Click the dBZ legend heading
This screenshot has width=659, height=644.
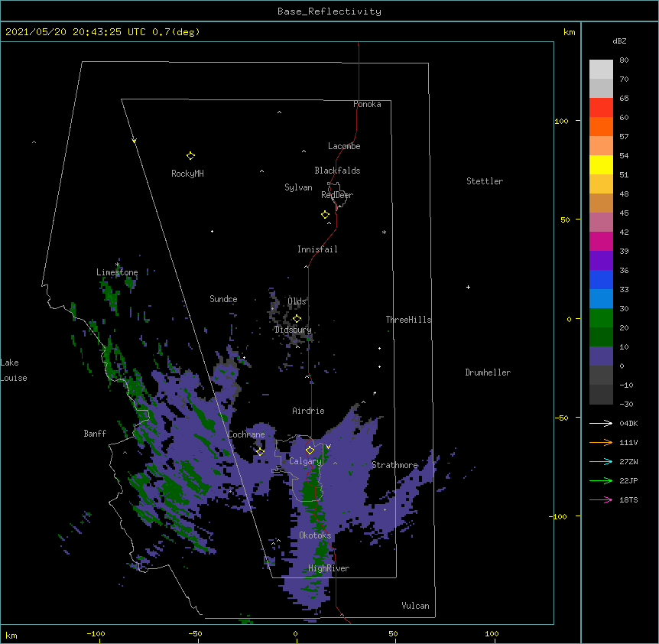click(619, 41)
